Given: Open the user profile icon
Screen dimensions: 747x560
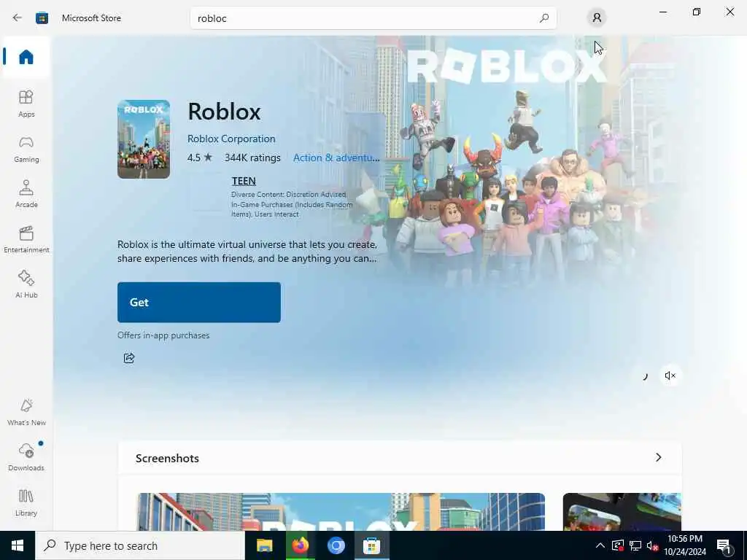Looking at the screenshot, I should coord(597,18).
